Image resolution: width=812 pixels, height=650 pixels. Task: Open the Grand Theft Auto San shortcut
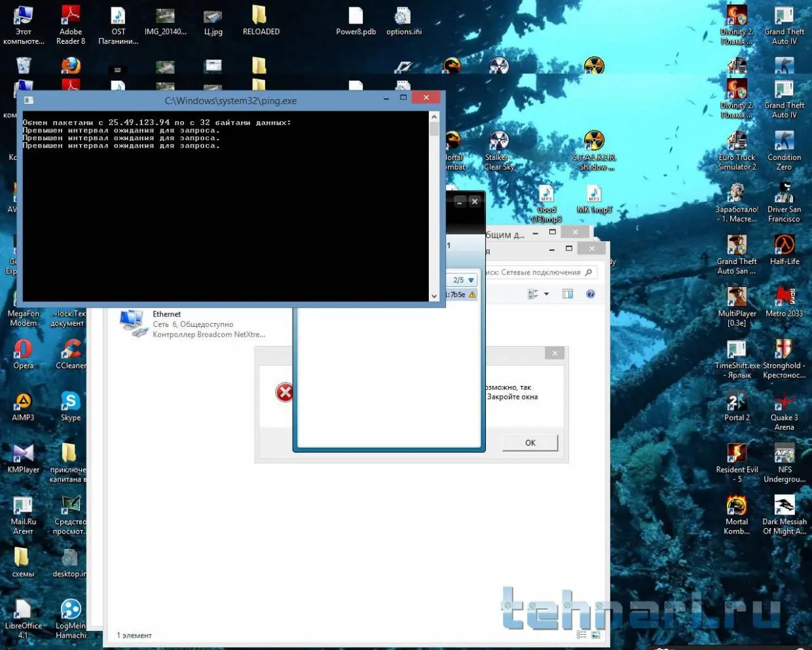click(x=737, y=256)
